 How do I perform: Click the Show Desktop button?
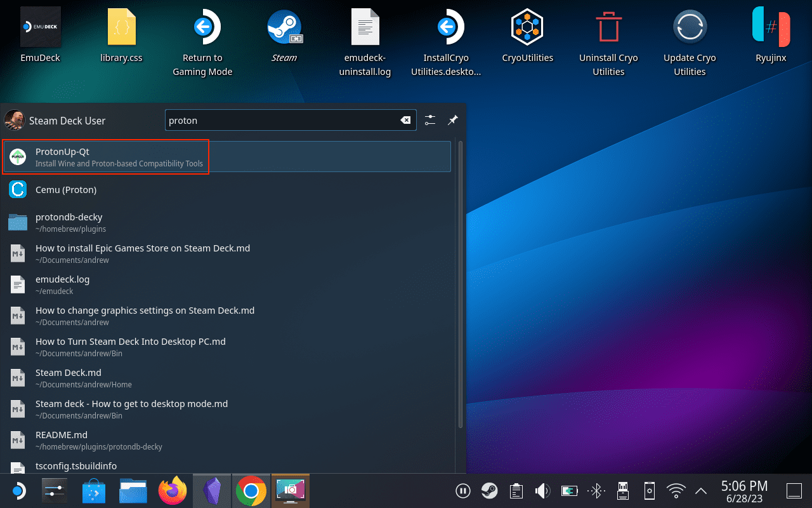pyautogui.click(x=794, y=491)
